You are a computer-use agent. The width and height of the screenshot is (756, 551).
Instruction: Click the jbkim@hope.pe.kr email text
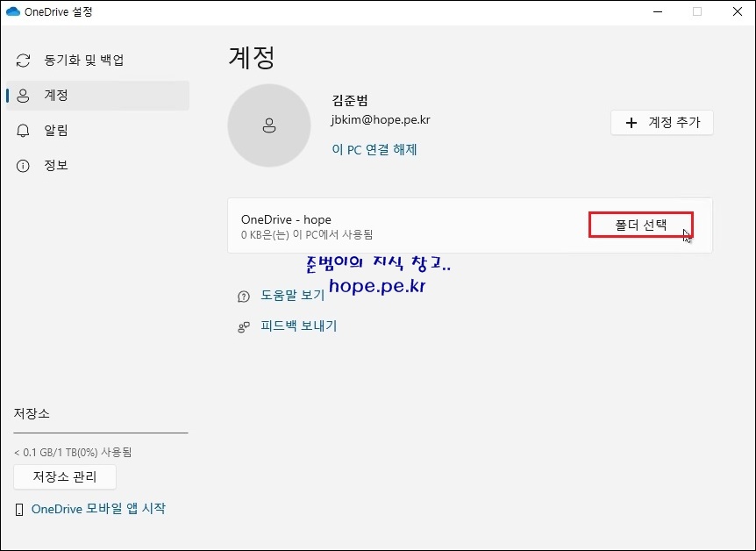pos(381,119)
